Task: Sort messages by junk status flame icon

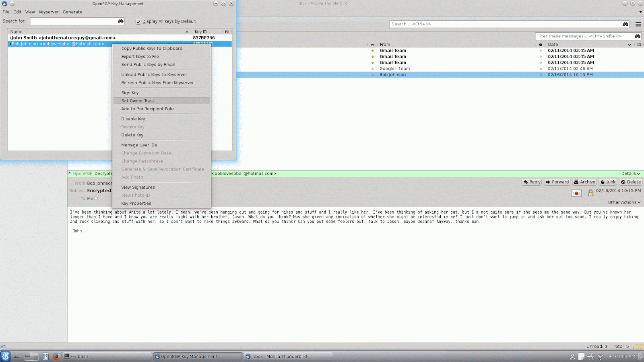Action: coord(541,45)
